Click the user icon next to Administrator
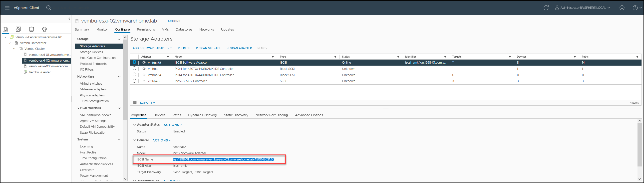 (x=557, y=8)
